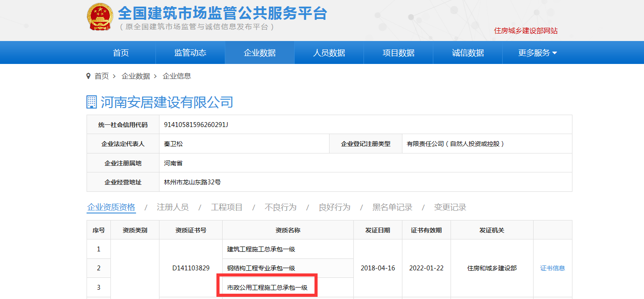644x299 pixels.
Task: Click the address 林州市龙山东路32号
Action: (x=192, y=182)
